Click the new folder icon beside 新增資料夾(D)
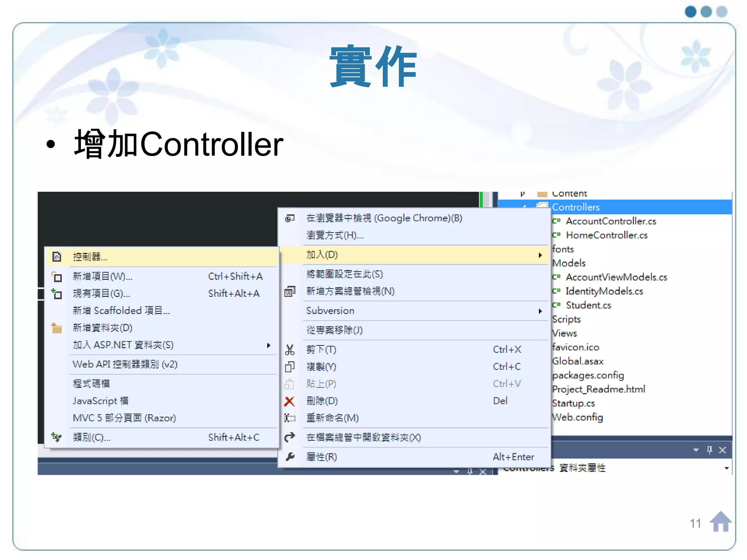Screen dimensions: 747x560 [x=57, y=328]
